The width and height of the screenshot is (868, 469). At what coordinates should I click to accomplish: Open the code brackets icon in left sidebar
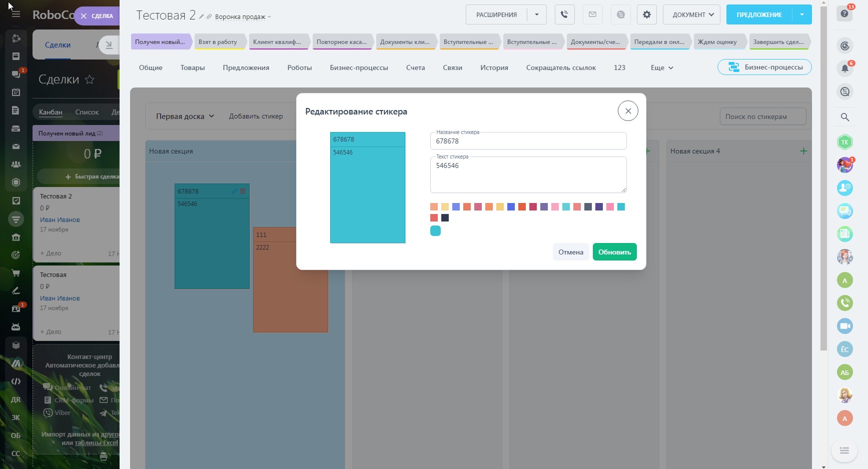(x=16, y=381)
